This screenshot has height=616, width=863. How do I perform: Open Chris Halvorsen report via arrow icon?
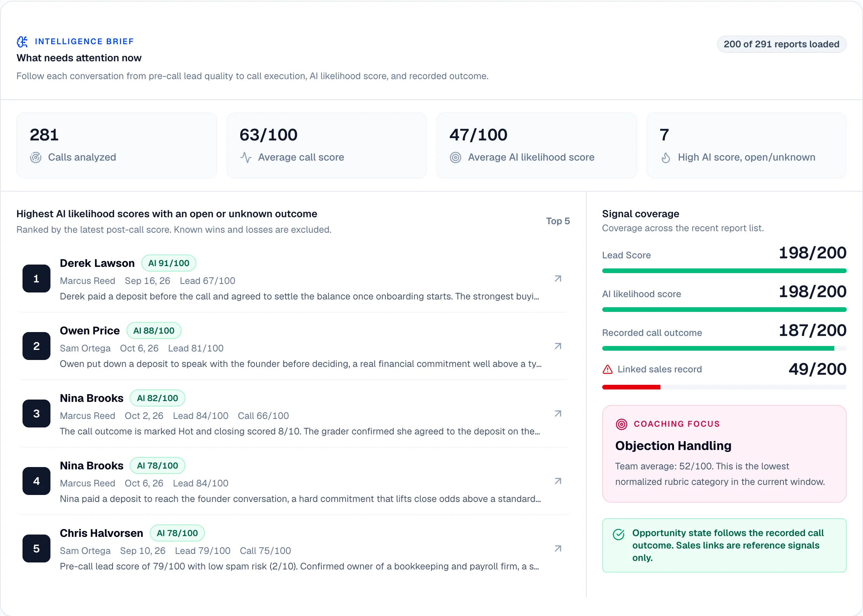click(558, 549)
